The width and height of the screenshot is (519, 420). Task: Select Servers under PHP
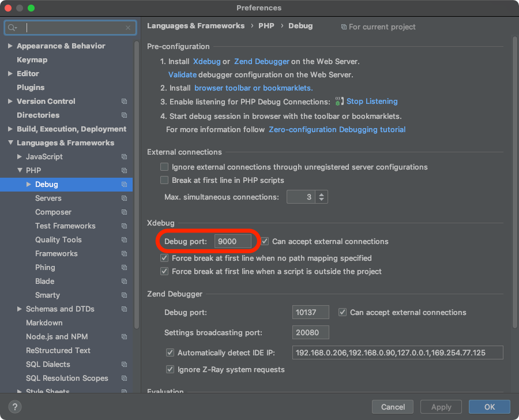48,198
